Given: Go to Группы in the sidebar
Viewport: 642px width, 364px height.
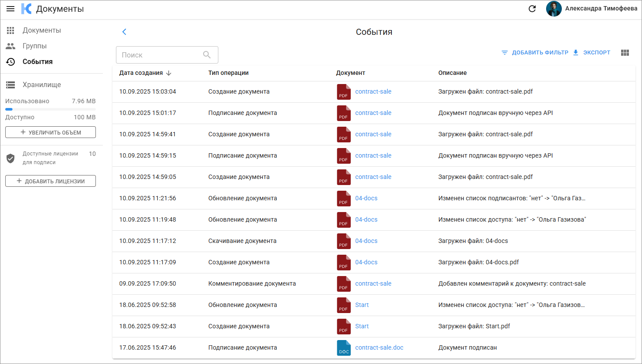Looking at the screenshot, I should tap(34, 46).
